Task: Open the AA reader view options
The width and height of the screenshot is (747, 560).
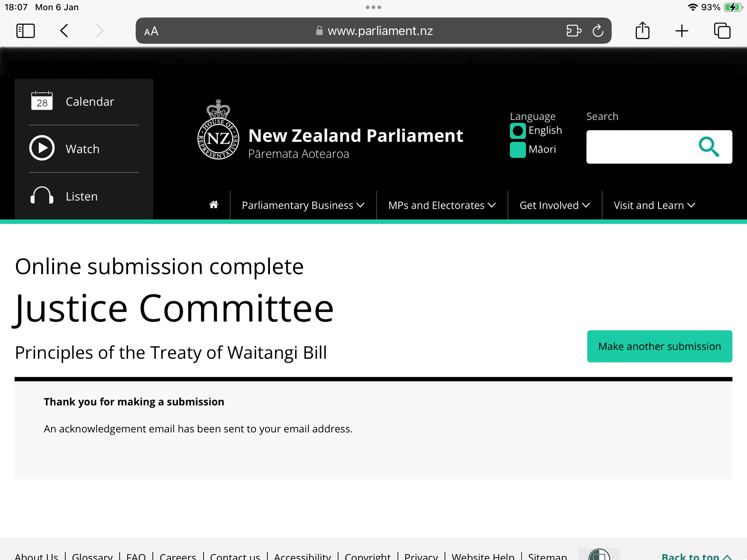Action: coord(151,31)
